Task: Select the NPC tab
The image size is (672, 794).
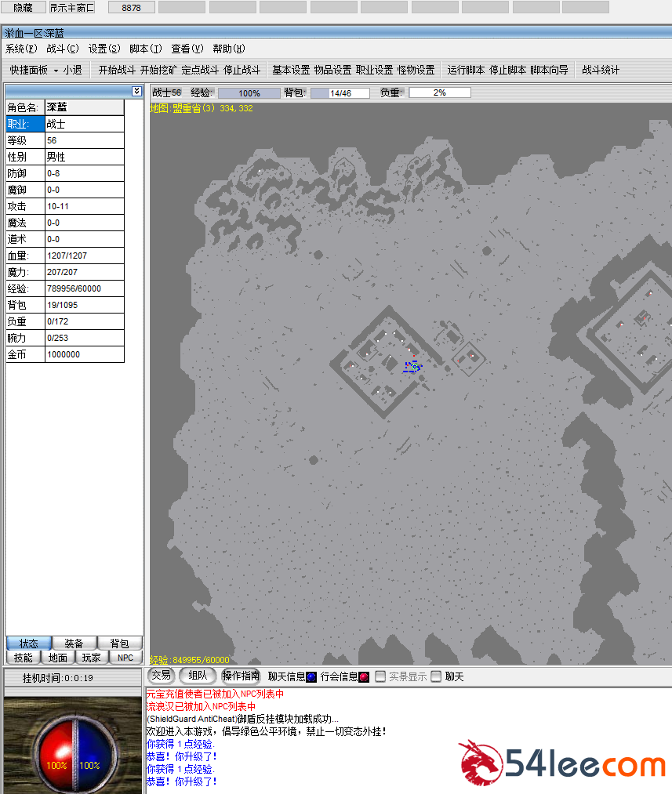Action: point(125,658)
